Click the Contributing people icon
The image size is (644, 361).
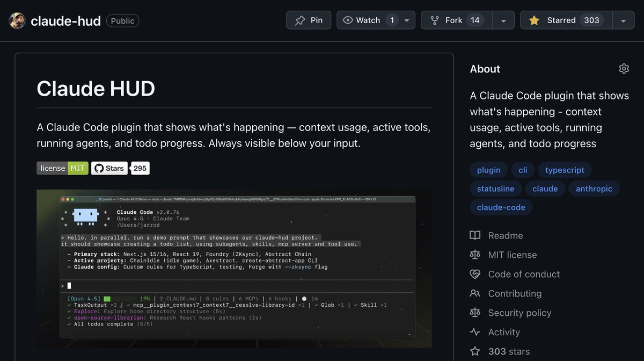point(475,294)
